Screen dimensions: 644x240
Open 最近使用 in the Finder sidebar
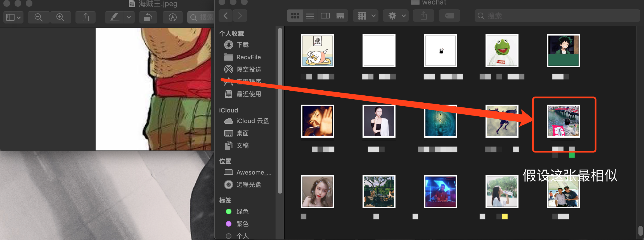pos(248,94)
